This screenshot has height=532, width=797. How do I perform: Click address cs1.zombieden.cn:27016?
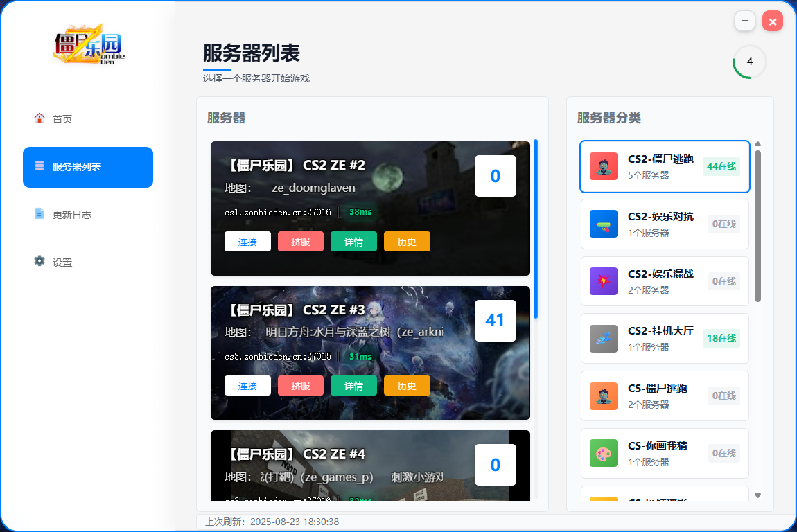277,213
